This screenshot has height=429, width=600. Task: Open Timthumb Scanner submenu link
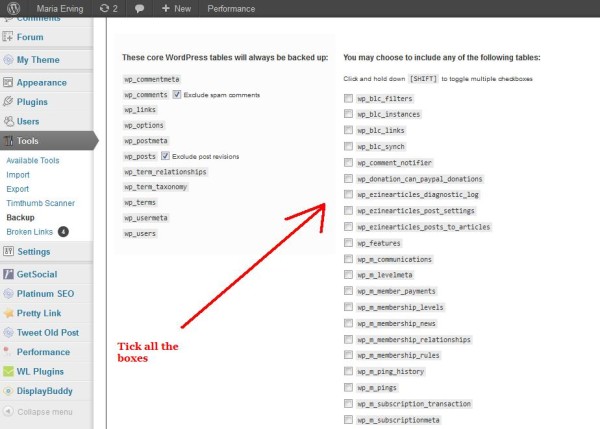[40, 203]
